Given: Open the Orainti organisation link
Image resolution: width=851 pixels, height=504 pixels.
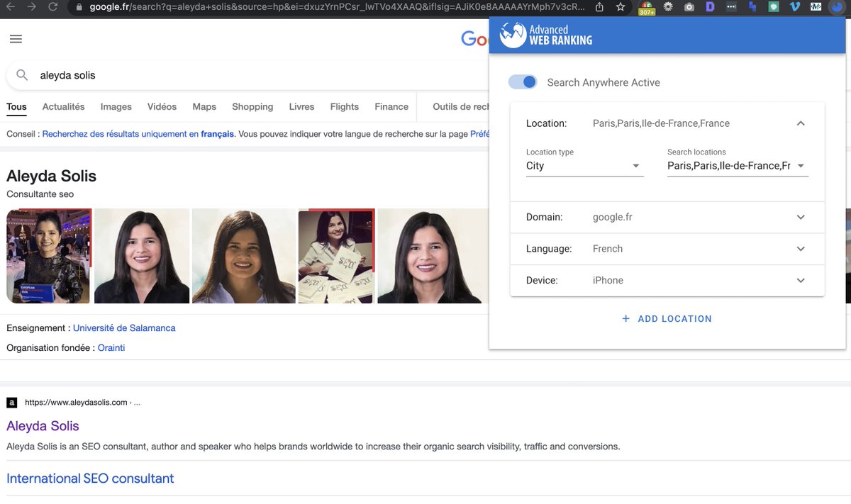Looking at the screenshot, I should (111, 348).
